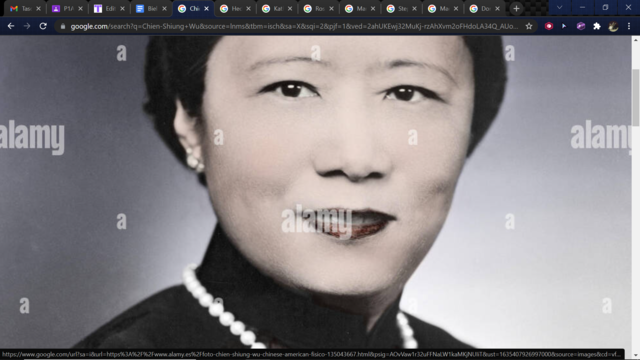
Task: Close the Ros tab
Action: coord(331,9)
